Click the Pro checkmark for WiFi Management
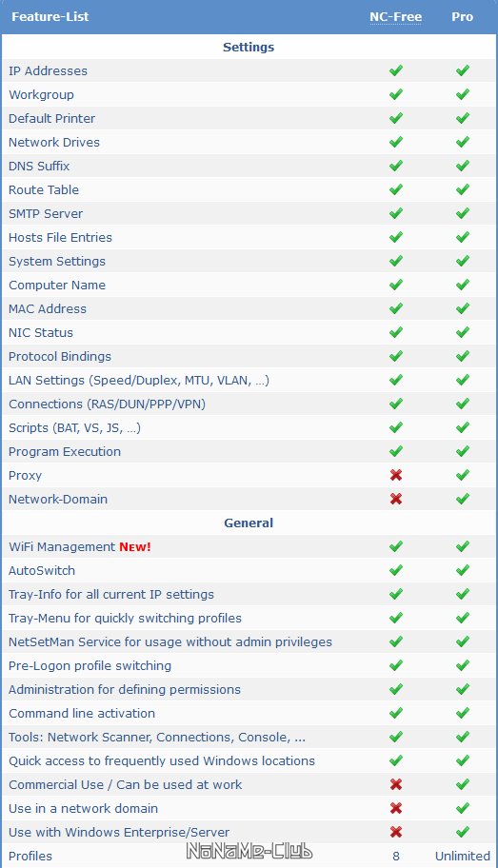The width and height of the screenshot is (498, 868). (462, 546)
